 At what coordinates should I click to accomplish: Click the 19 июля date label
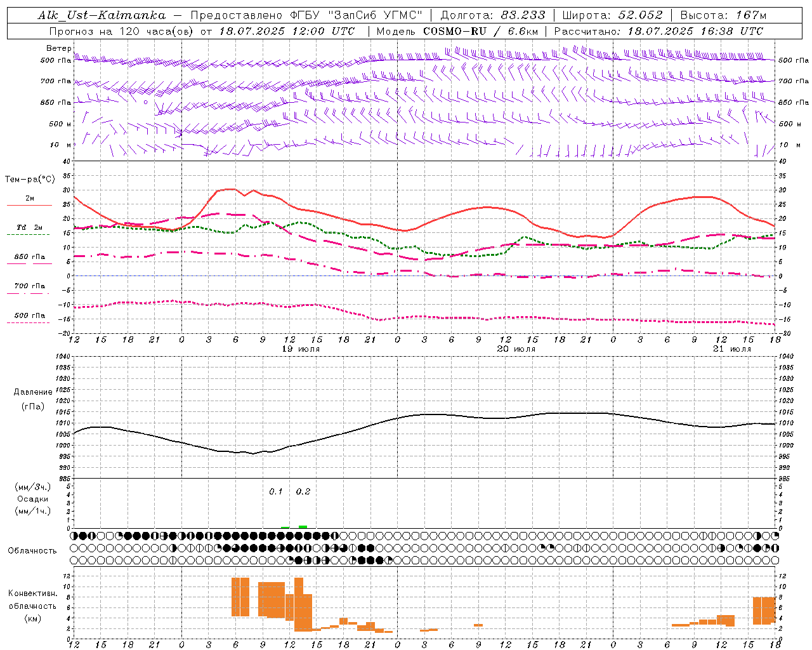pyautogui.click(x=302, y=348)
